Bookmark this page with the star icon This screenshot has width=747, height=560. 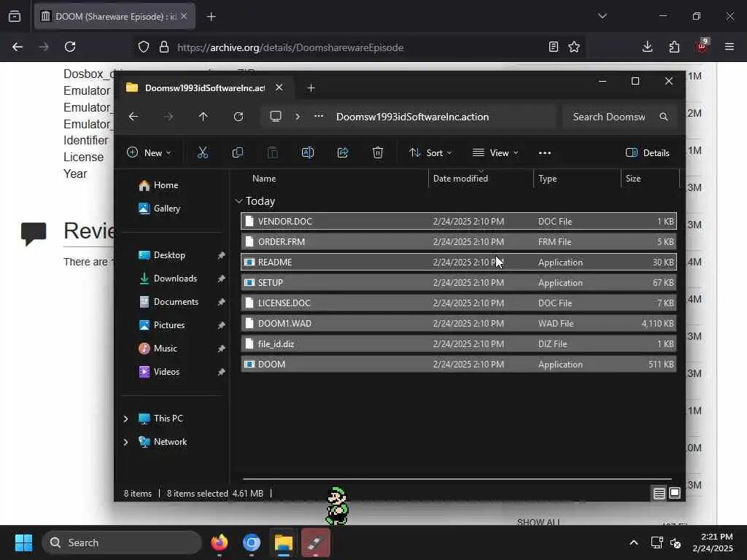pos(574,47)
